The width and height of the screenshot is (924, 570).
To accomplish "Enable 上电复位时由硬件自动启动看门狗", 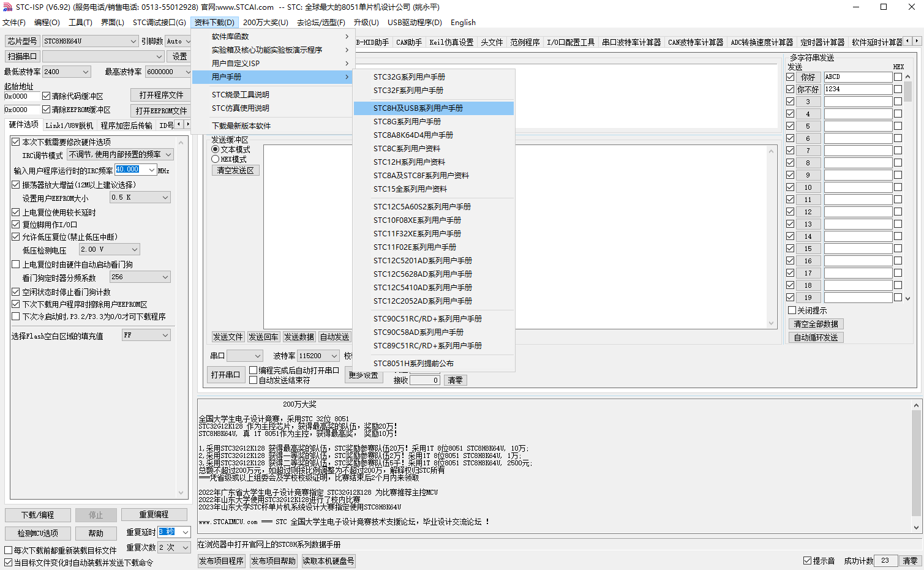I will coord(16,264).
